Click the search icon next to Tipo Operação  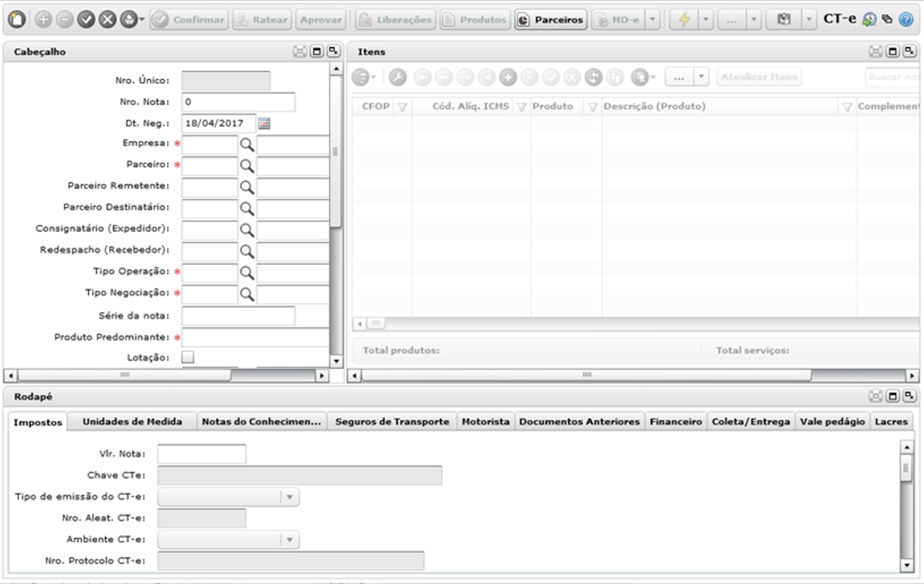pos(247,272)
